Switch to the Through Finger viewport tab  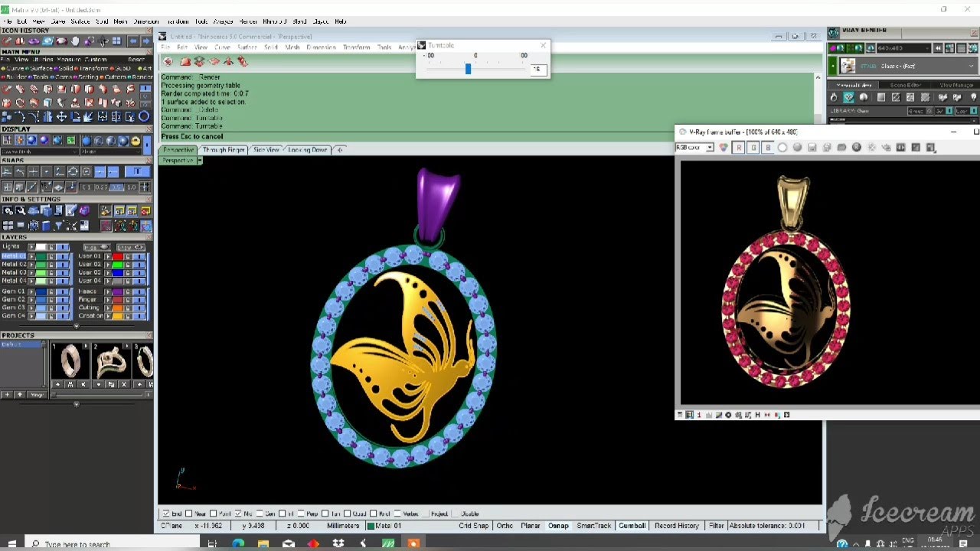point(224,150)
